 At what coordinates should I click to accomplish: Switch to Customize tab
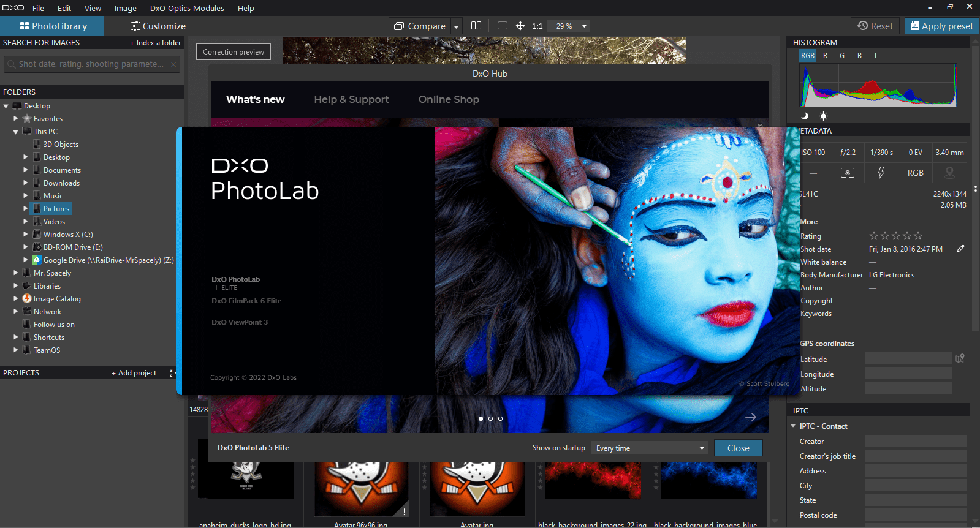[158, 26]
